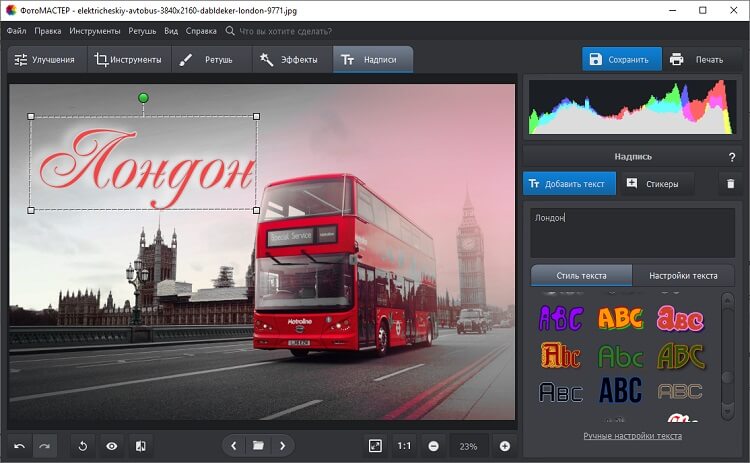Go to next photo arrow
The height and width of the screenshot is (463, 750).
(x=283, y=445)
